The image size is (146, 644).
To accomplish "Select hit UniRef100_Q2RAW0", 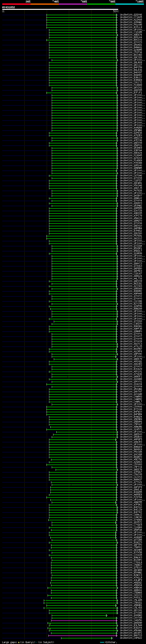I will pyautogui.click(x=131, y=22).
